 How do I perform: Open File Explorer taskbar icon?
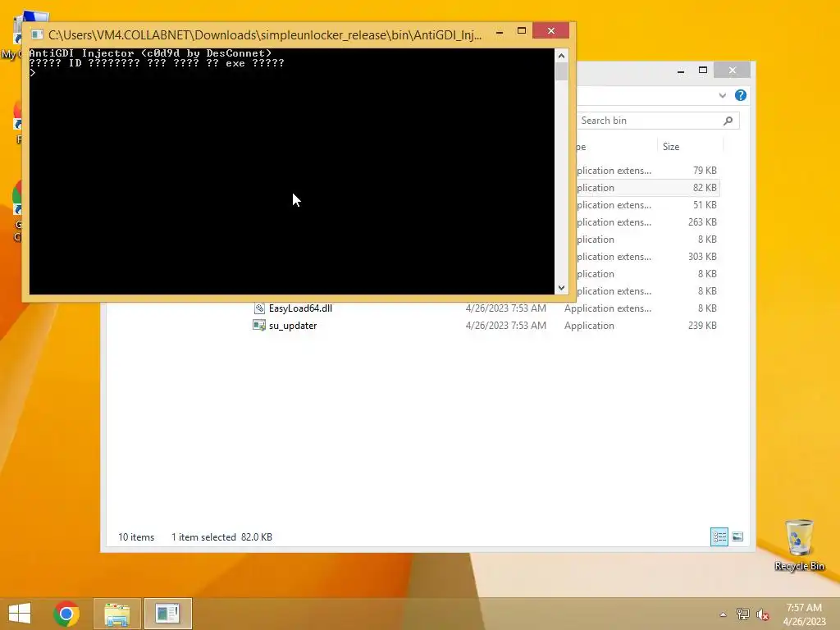click(x=116, y=614)
